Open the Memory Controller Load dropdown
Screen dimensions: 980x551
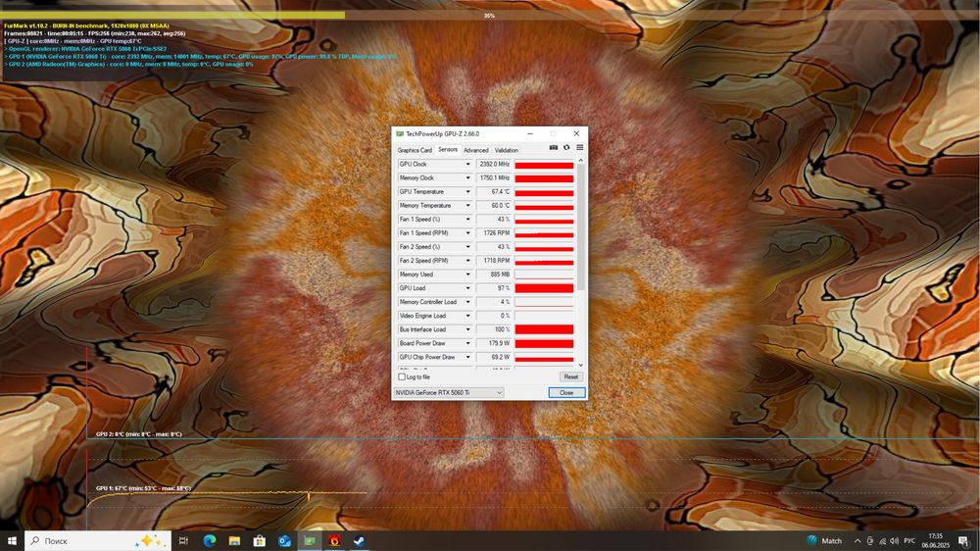click(467, 302)
